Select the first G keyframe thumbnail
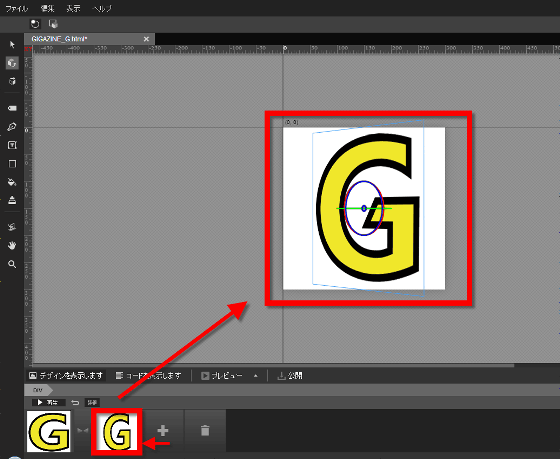This screenshot has width=560, height=459. 49,431
